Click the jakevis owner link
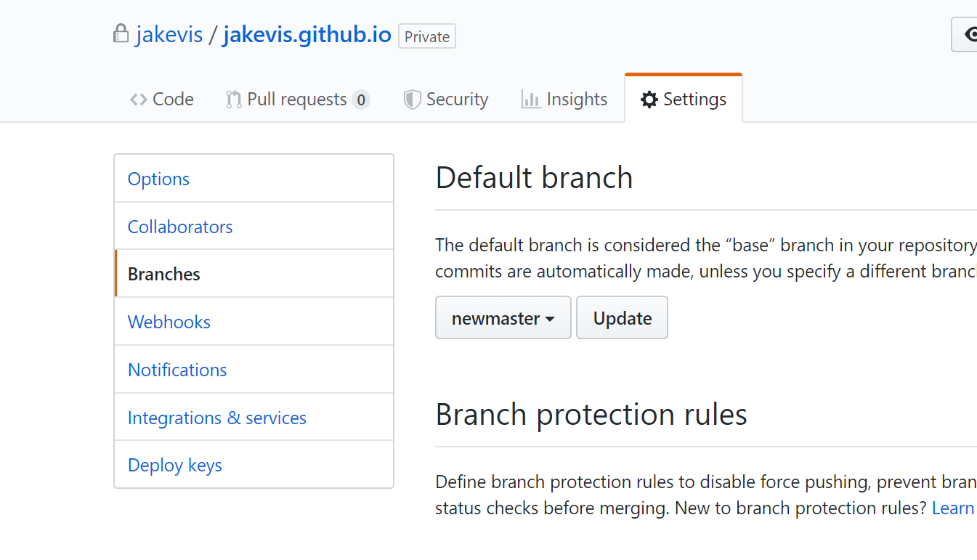This screenshot has width=977, height=560. click(x=169, y=34)
